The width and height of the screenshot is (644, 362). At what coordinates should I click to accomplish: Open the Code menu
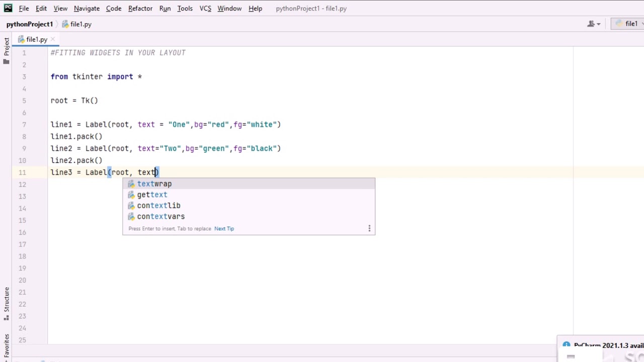point(114,9)
